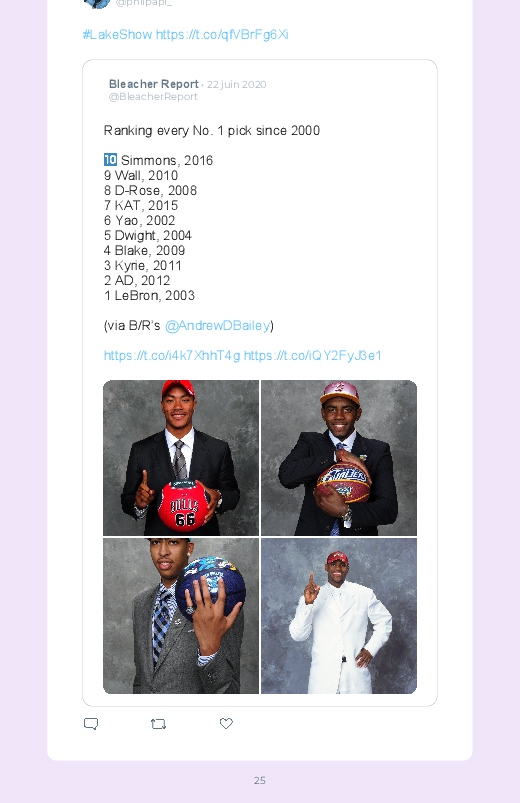The height and width of the screenshot is (803, 520).
Task: Click the reply speech bubble icon
Action: pyautogui.click(x=91, y=724)
